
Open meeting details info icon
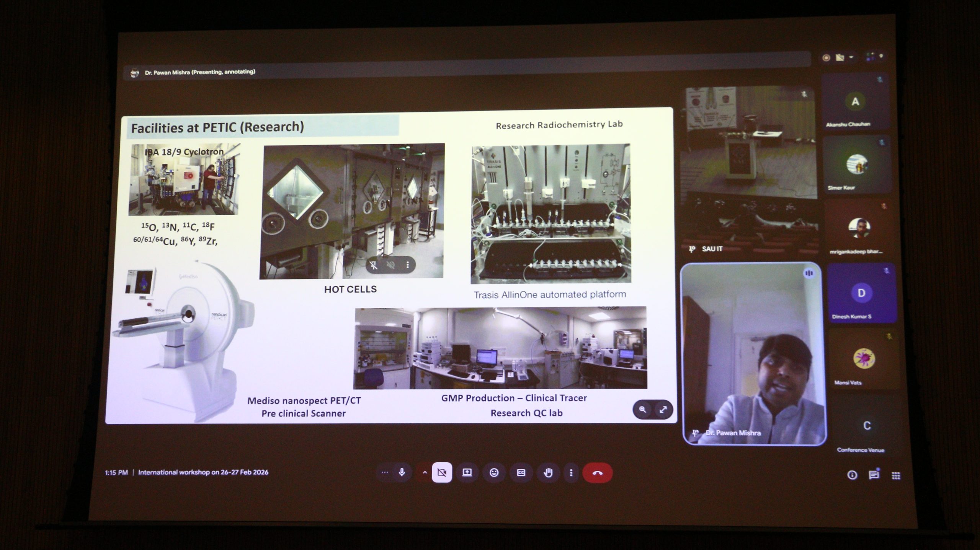pyautogui.click(x=852, y=475)
